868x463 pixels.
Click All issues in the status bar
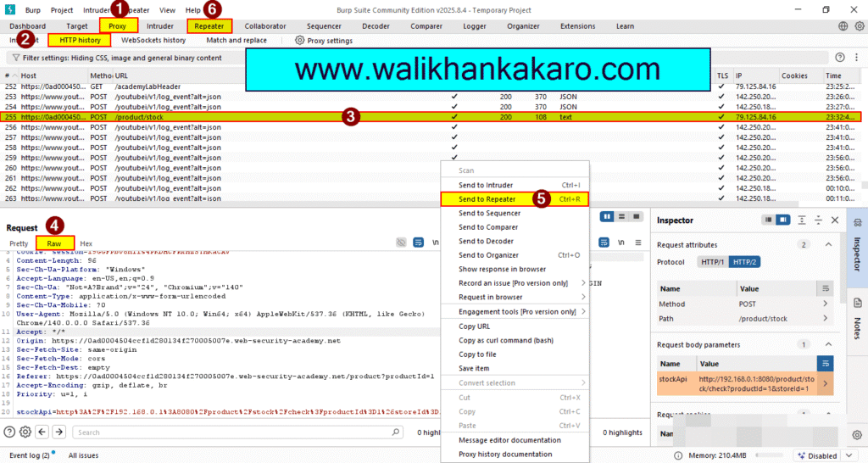[85, 455]
